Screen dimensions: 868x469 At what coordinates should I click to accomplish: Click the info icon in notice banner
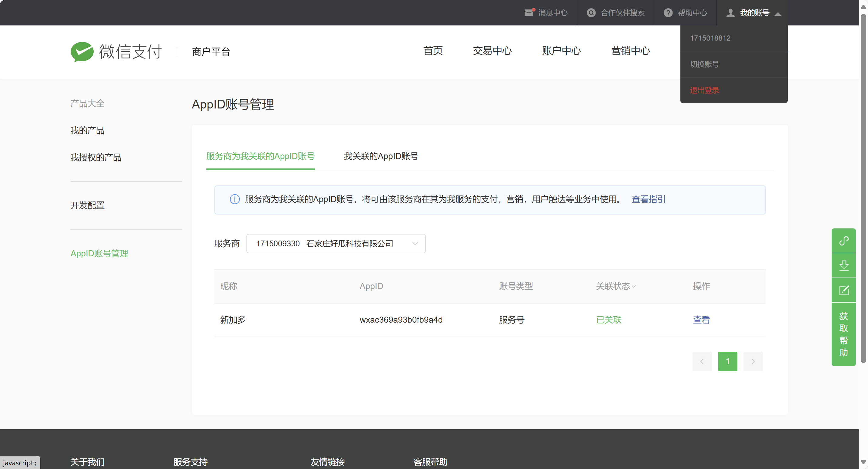point(235,199)
